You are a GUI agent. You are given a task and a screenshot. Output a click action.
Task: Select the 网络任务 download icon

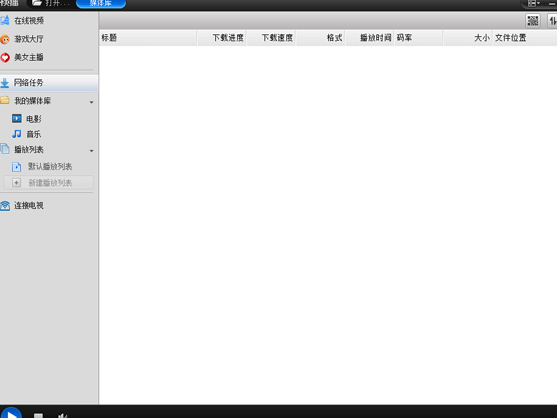point(5,83)
